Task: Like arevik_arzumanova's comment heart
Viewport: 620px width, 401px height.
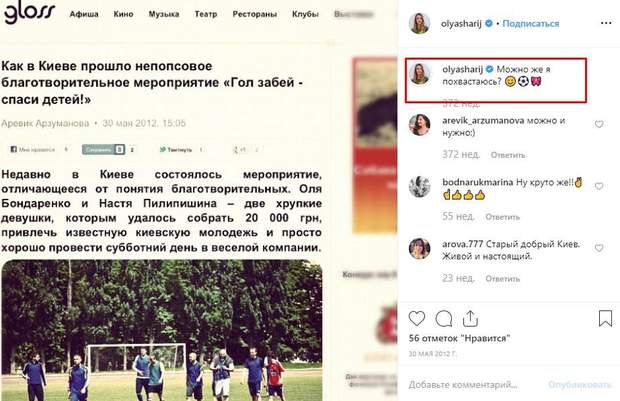Action: (x=599, y=124)
